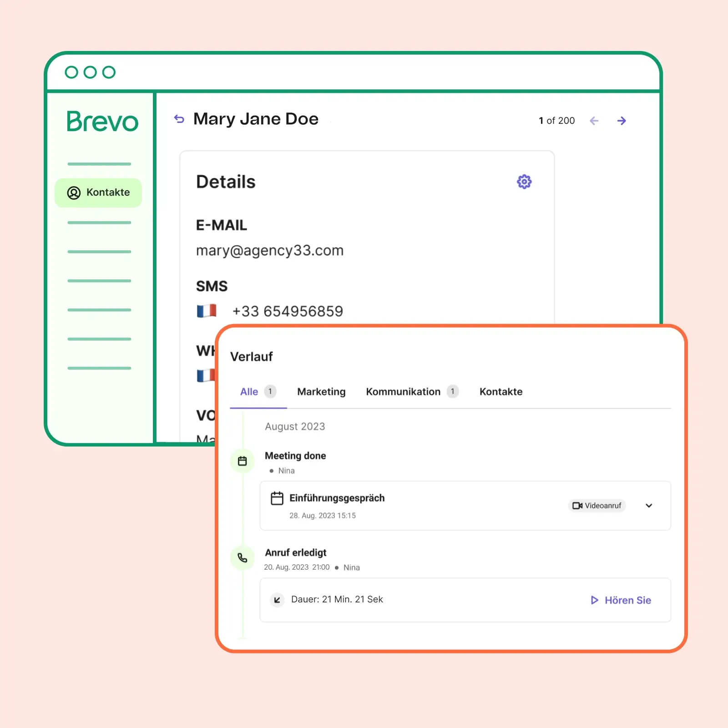Click the calendar icon for Meeting done
The height and width of the screenshot is (728, 728).
click(x=243, y=461)
